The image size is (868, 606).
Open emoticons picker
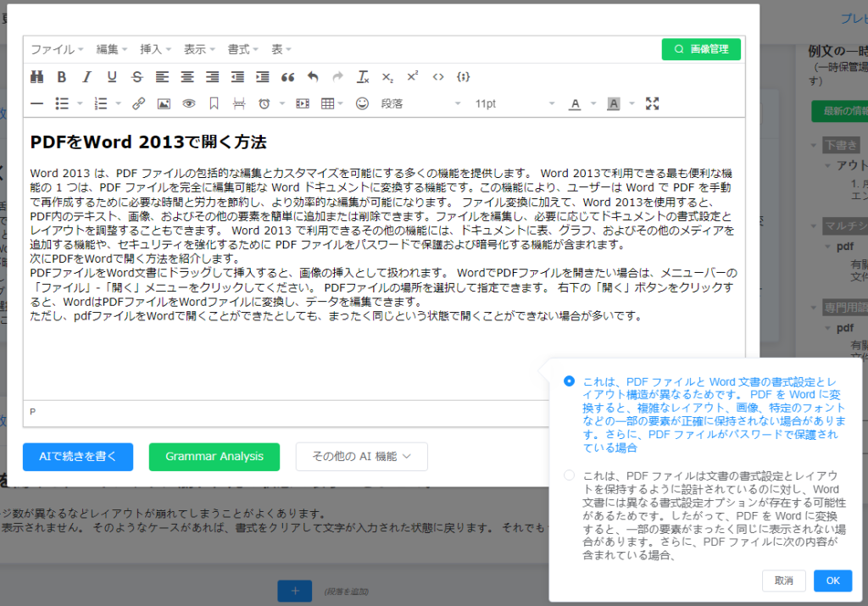(362, 103)
